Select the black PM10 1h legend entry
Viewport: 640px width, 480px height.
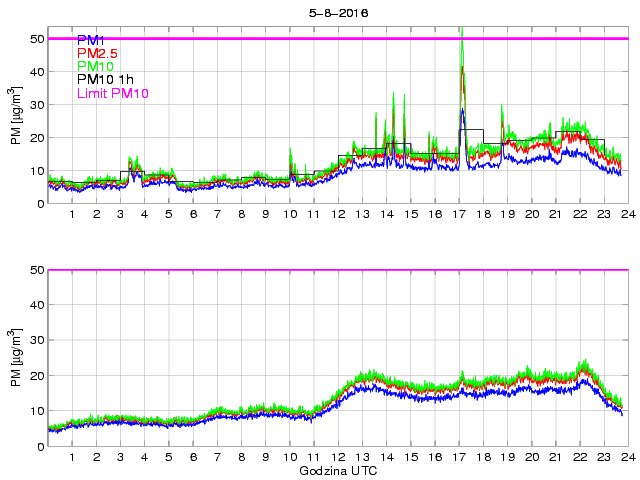click(x=106, y=80)
